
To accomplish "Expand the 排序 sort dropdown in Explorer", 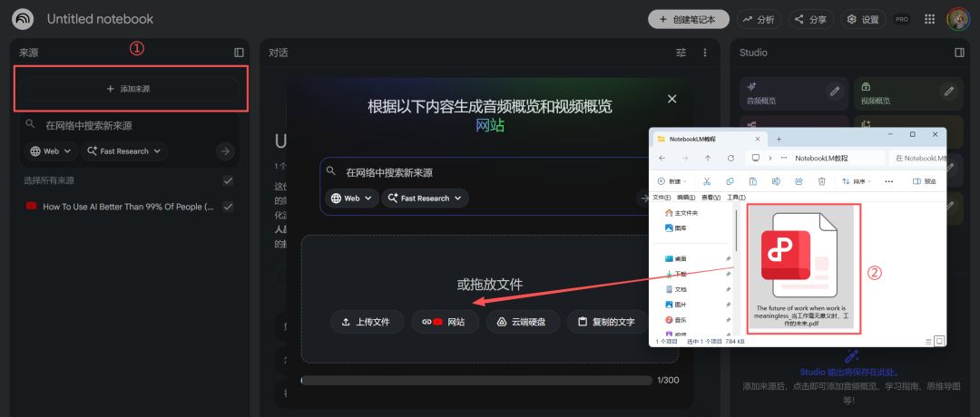I will [857, 181].
